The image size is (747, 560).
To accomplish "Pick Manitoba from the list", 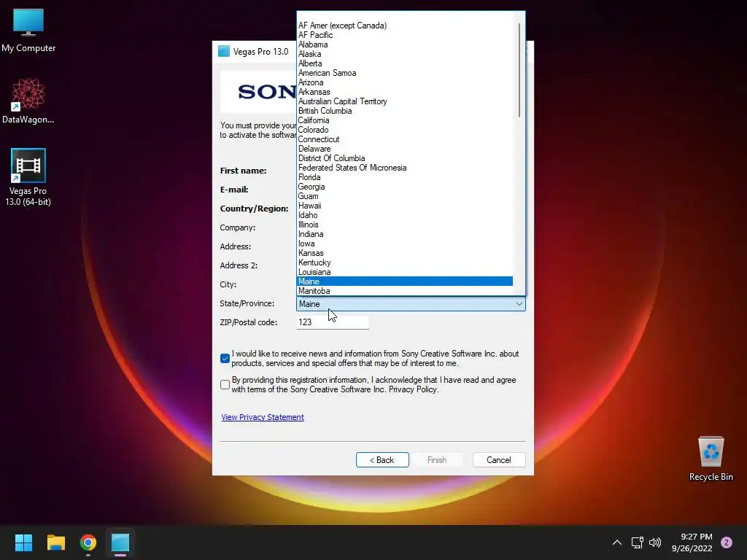I will tap(404, 291).
